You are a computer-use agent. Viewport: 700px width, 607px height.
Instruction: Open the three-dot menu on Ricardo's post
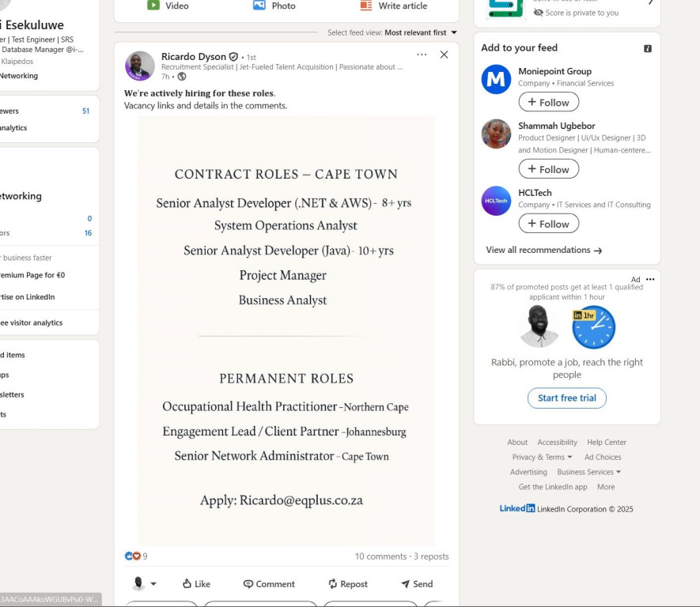tap(422, 55)
